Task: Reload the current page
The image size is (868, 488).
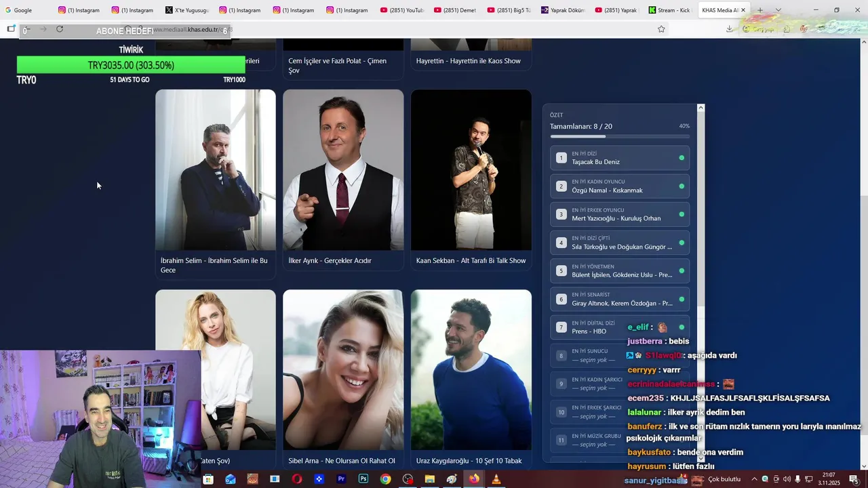Action: [60, 29]
